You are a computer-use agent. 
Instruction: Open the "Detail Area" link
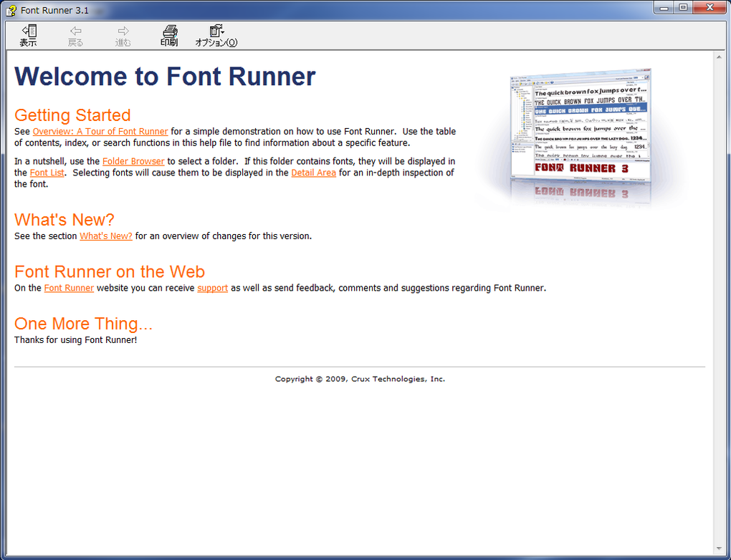(x=313, y=172)
